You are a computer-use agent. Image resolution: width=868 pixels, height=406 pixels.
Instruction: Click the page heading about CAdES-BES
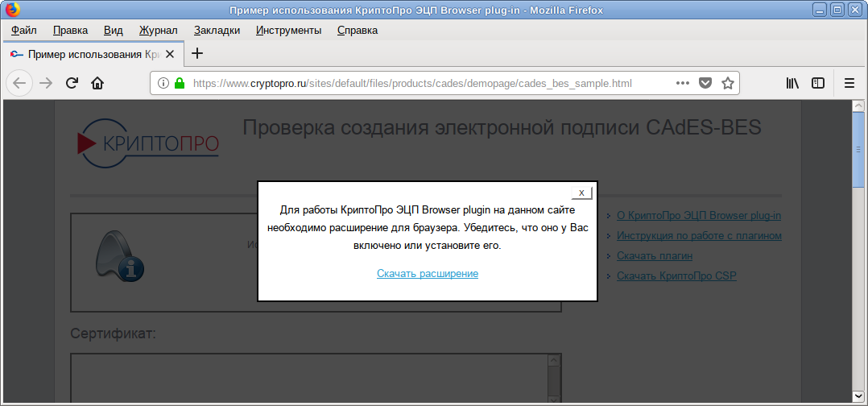pos(502,127)
